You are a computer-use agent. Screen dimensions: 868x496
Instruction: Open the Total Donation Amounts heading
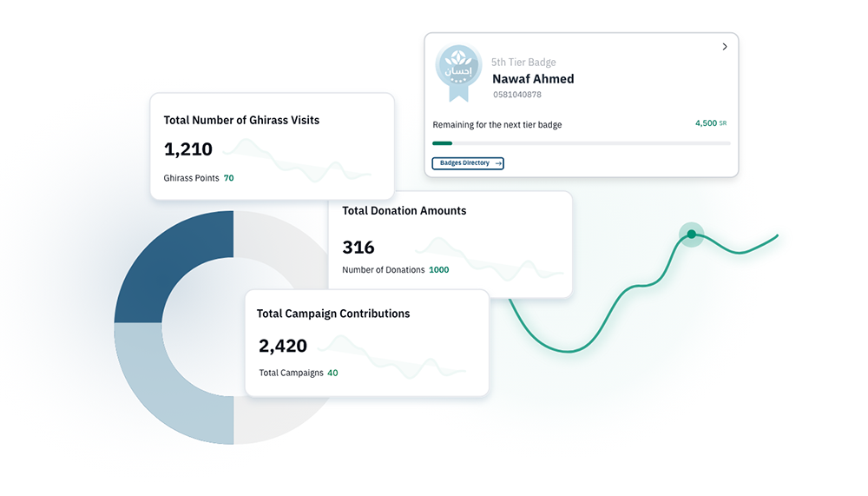[404, 210]
